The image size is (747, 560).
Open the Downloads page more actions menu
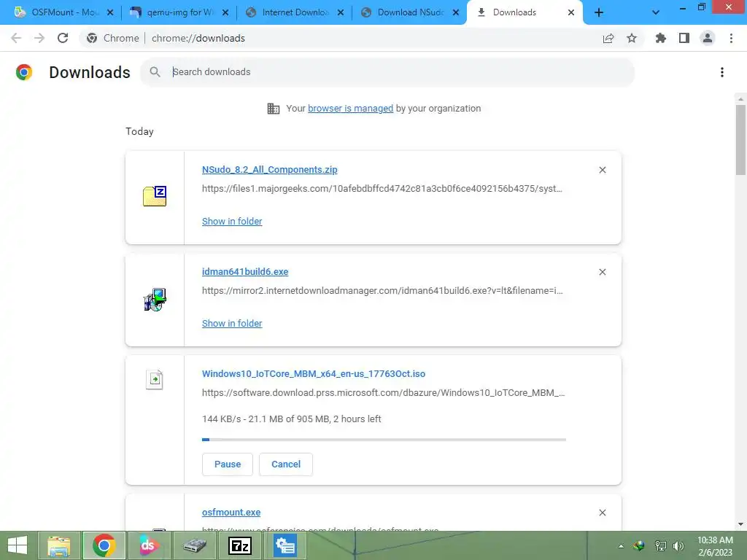(722, 72)
